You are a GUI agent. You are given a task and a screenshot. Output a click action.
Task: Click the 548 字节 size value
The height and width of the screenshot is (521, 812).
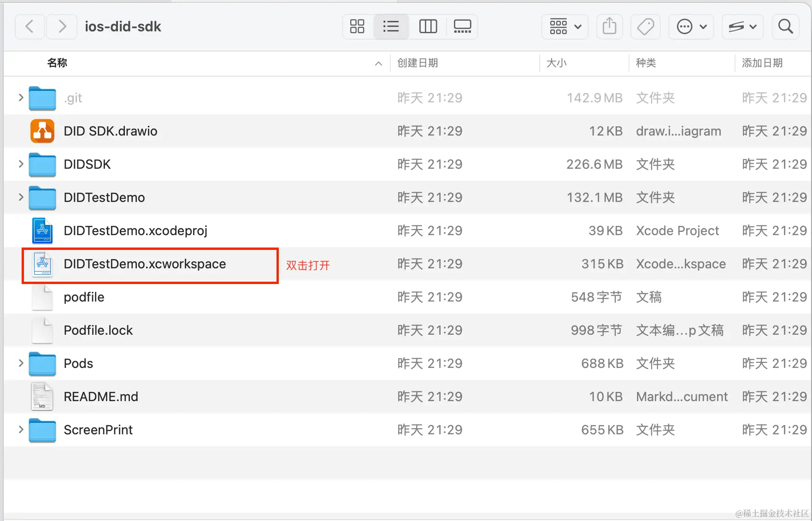click(x=597, y=297)
